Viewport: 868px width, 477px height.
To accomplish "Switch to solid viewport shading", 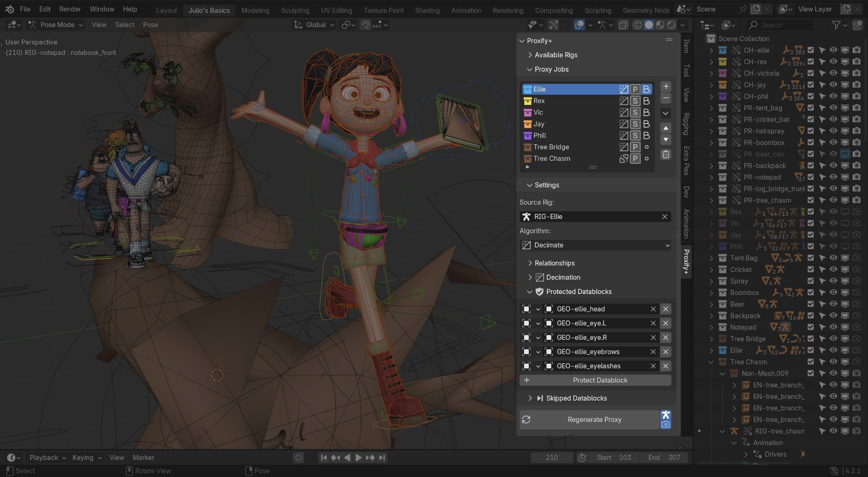I will [649, 25].
